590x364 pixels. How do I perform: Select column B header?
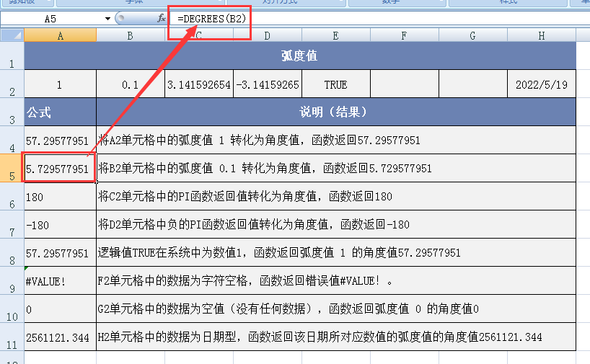(131, 35)
